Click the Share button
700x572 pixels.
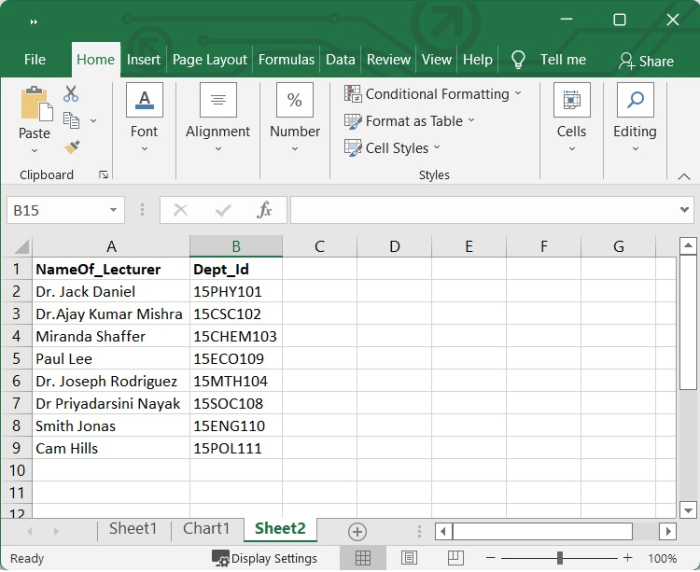646,61
